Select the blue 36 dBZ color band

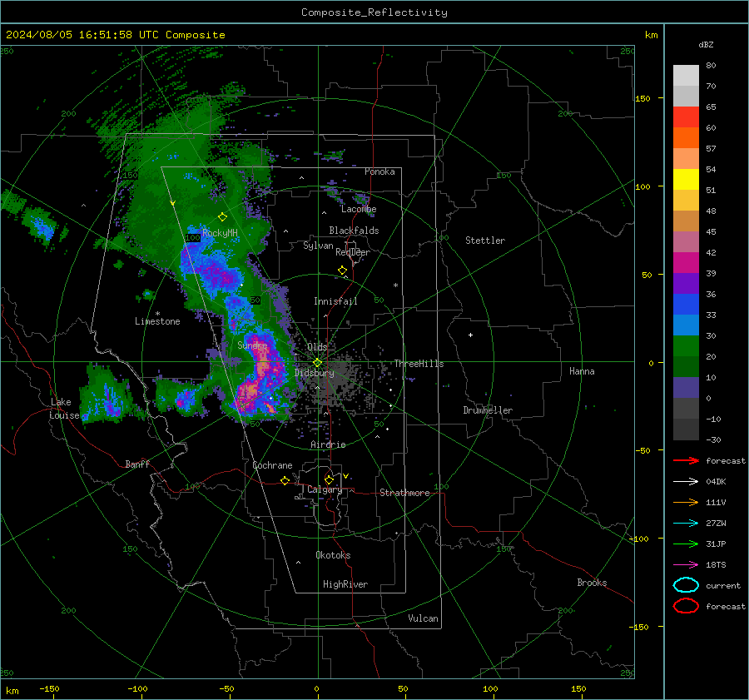(686, 304)
